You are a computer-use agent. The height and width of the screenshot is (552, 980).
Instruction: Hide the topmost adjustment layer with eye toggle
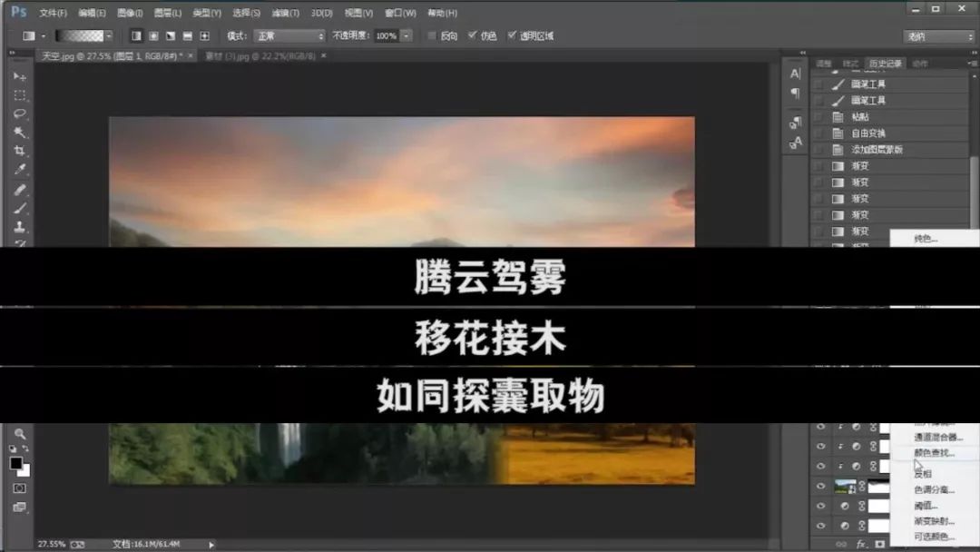point(821,427)
